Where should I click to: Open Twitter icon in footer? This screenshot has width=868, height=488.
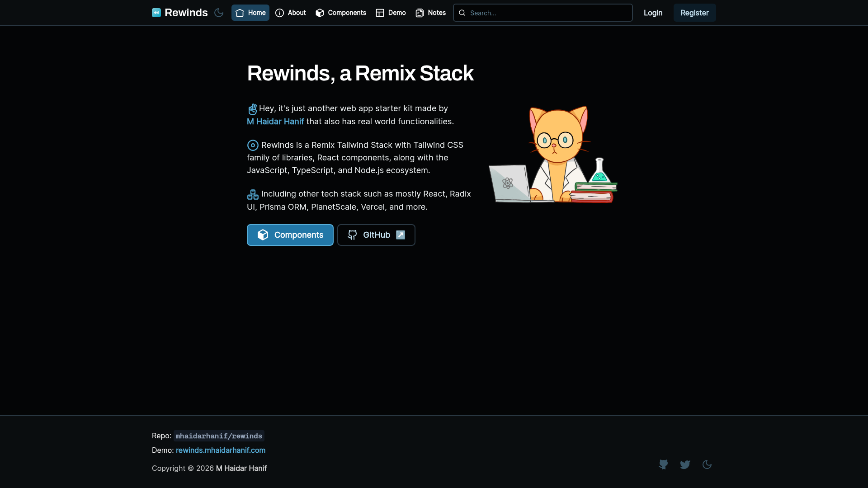click(685, 465)
